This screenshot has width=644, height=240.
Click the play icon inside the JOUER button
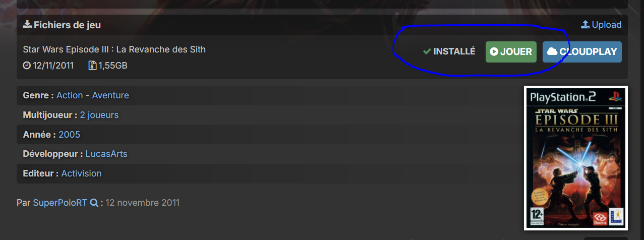[494, 52]
